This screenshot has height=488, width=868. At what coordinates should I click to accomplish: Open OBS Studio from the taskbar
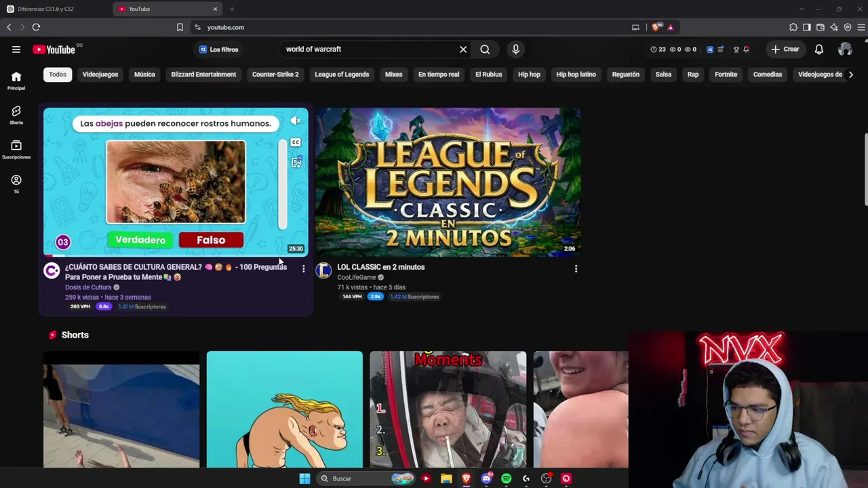pyautogui.click(x=546, y=479)
